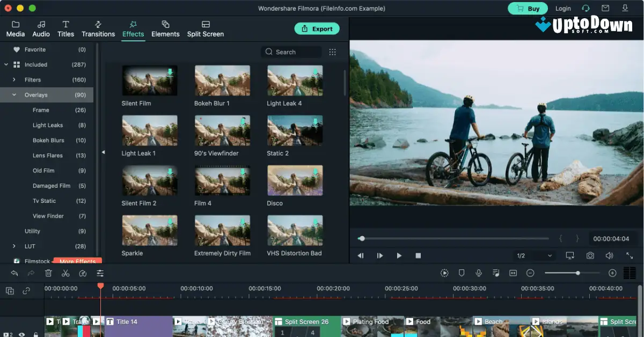Open the Elements tab
This screenshot has width=644, height=337.
click(165, 28)
